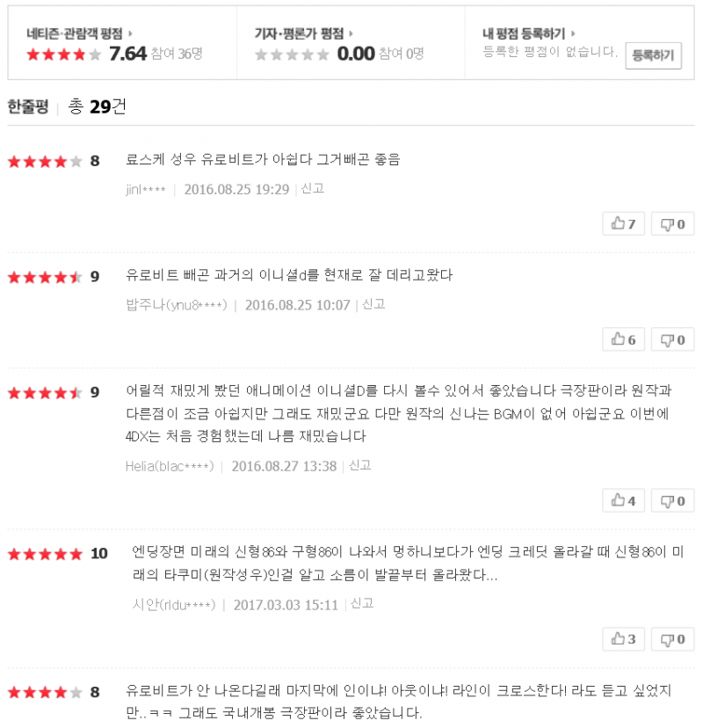Viewport: 703px width, 728px height.
Task: Thumbs up the review by 시안
Action: tap(623, 639)
